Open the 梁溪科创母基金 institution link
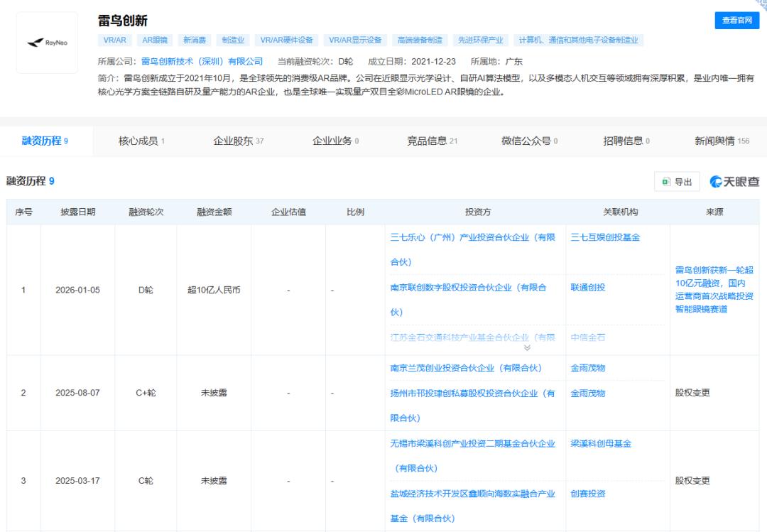 coord(600,443)
